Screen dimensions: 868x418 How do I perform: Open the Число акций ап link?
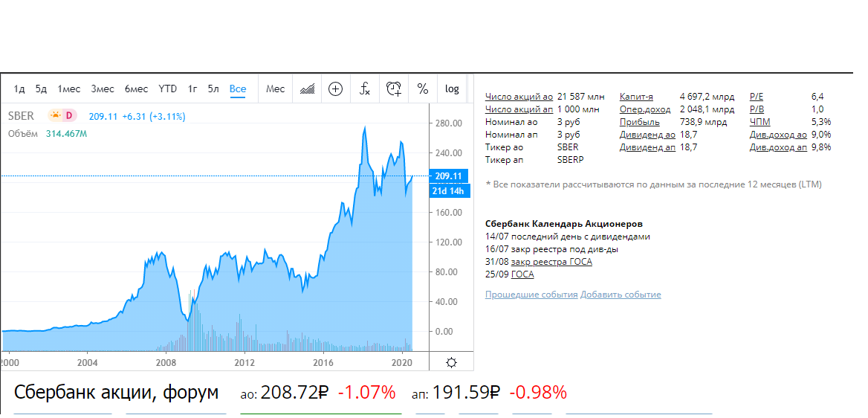[x=519, y=109]
